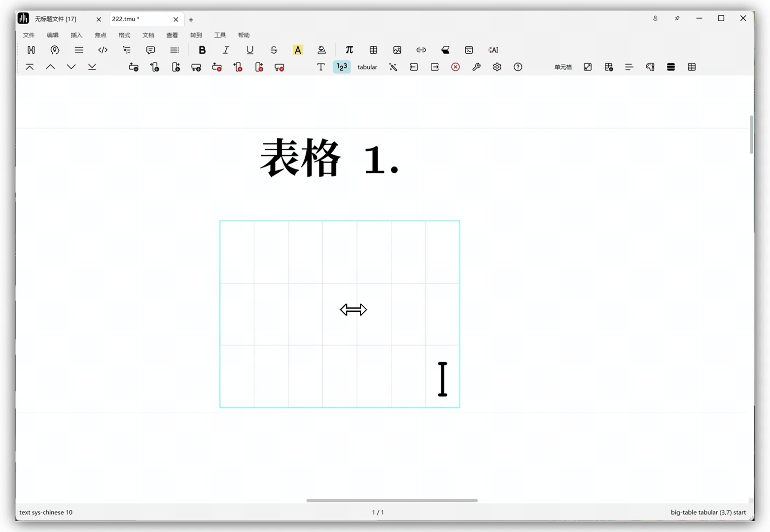Click the cell color palette icon
The image size is (770, 532).
(650, 67)
